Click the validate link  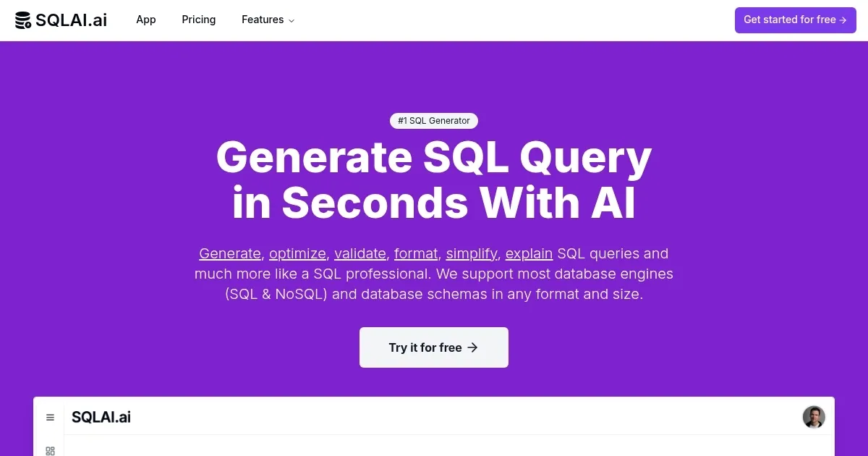click(359, 253)
